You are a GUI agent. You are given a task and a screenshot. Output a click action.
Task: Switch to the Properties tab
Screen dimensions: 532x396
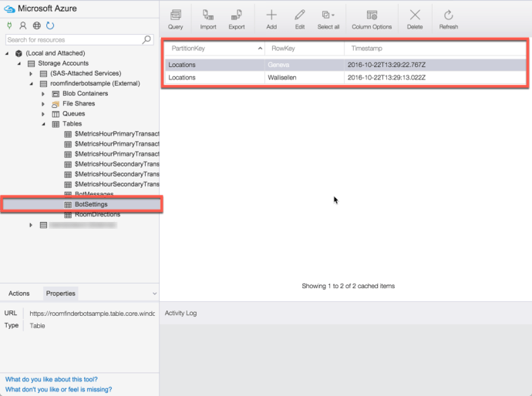click(60, 294)
